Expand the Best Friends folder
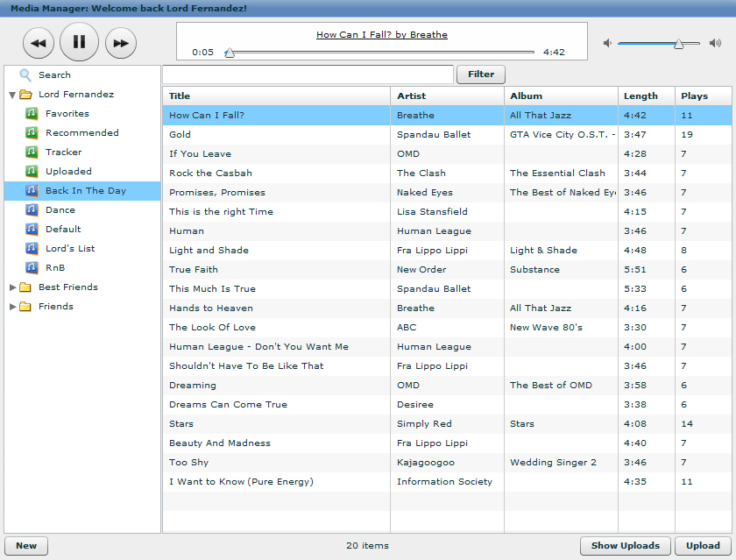 (12, 287)
